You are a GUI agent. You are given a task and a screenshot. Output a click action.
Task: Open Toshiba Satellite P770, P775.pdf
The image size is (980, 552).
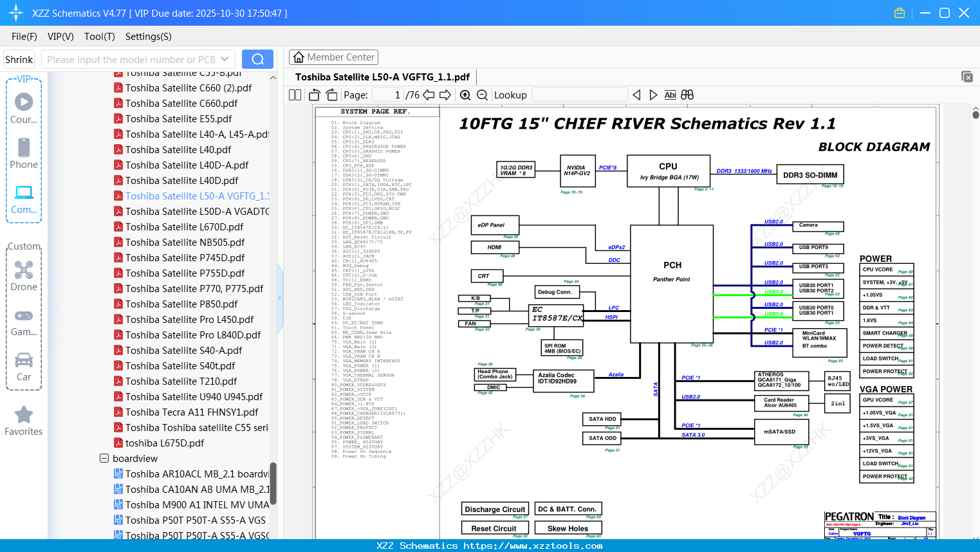(x=194, y=289)
